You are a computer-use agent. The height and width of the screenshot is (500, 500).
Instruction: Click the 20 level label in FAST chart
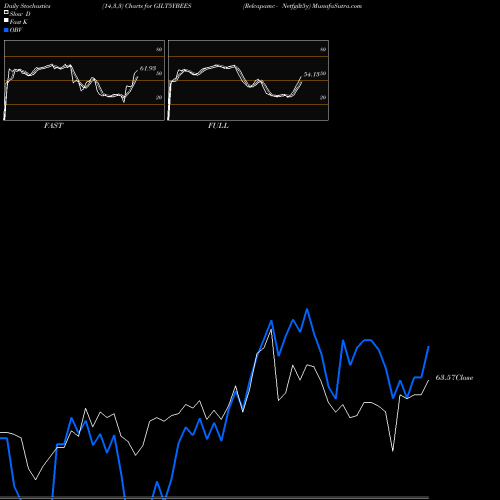(x=159, y=97)
